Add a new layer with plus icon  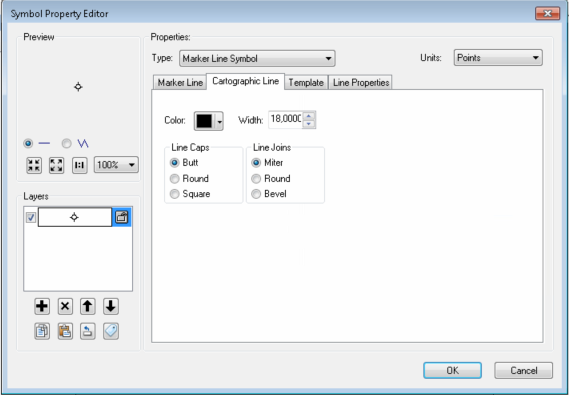(x=42, y=306)
